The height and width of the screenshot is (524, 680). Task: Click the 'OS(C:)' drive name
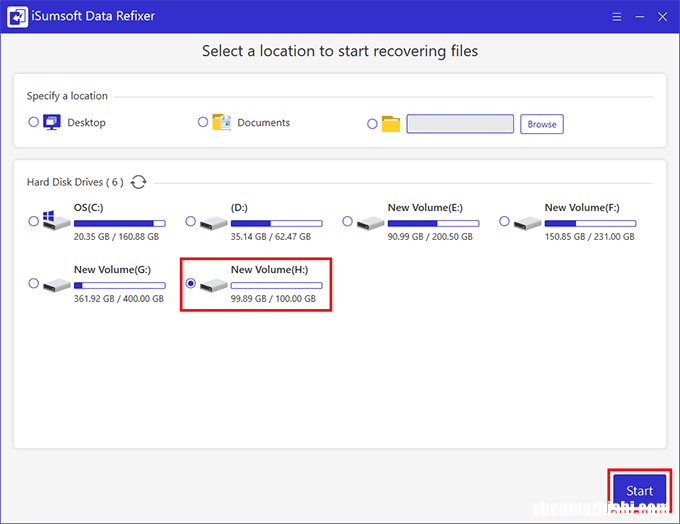pyautogui.click(x=88, y=208)
